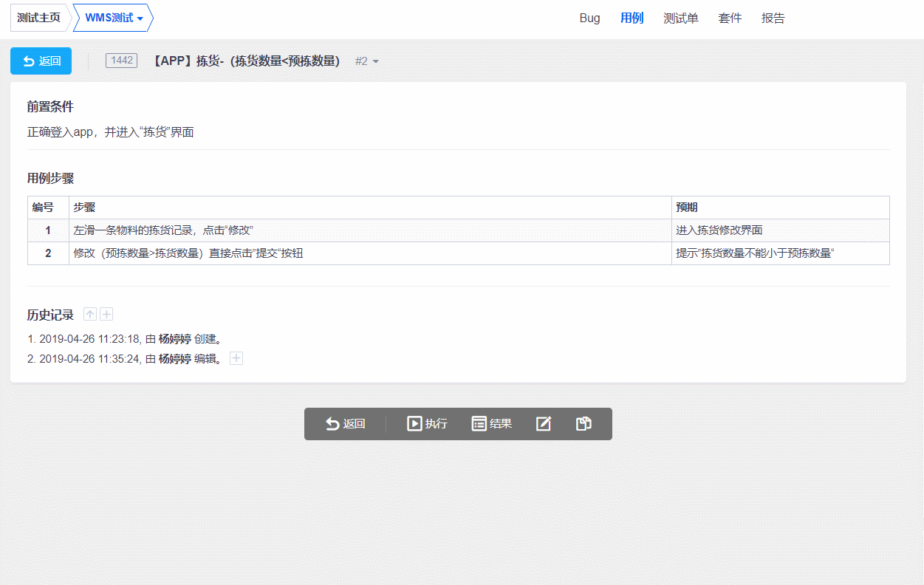Click the edit pencil icon in bottom toolbar

coord(544,424)
